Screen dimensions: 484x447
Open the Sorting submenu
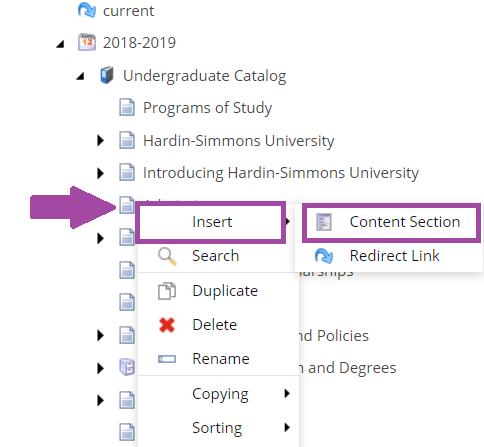217,428
